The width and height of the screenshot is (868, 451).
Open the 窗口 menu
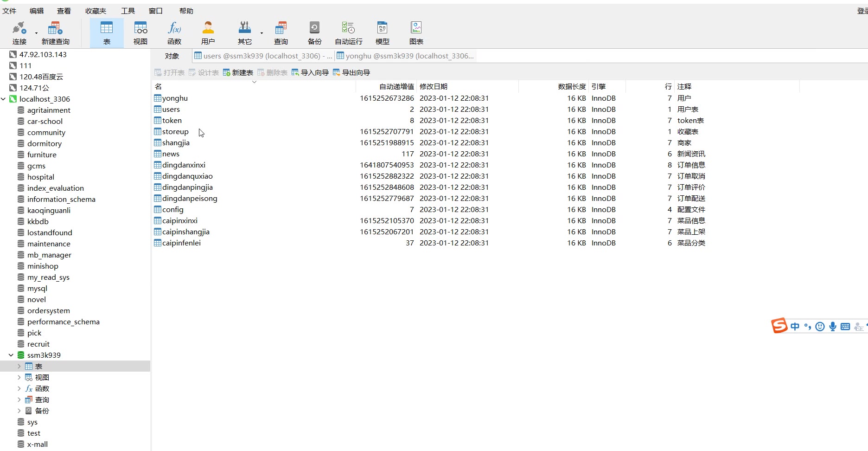tap(155, 11)
